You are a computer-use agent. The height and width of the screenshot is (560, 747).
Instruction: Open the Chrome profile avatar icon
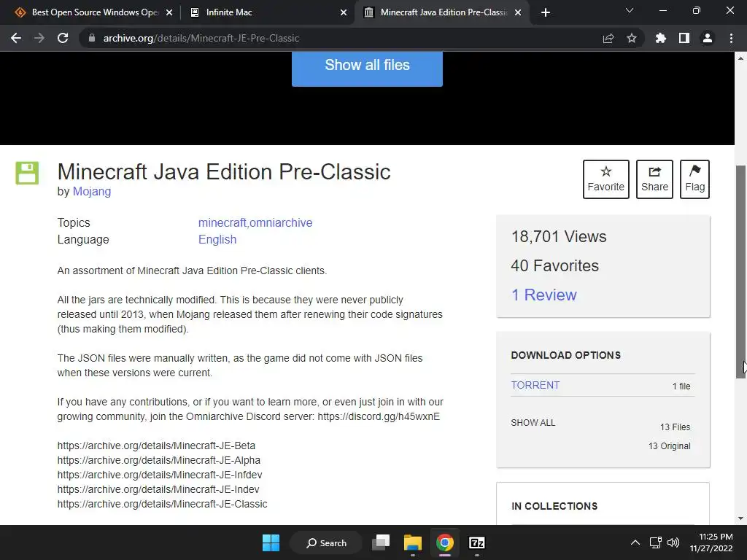coord(708,38)
